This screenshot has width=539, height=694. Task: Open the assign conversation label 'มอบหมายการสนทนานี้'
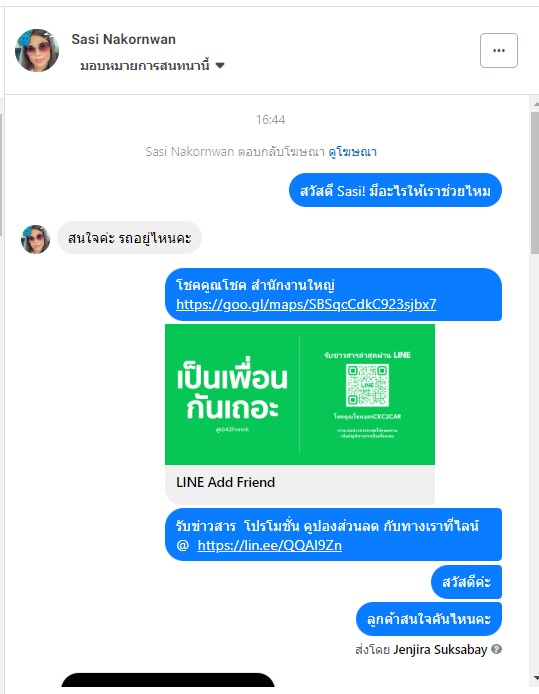pos(145,66)
